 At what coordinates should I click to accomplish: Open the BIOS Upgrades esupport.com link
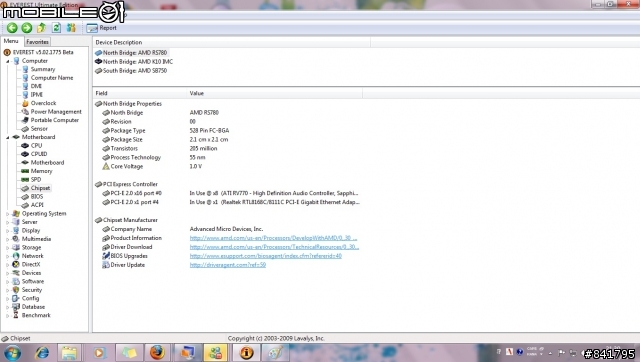pos(265,256)
